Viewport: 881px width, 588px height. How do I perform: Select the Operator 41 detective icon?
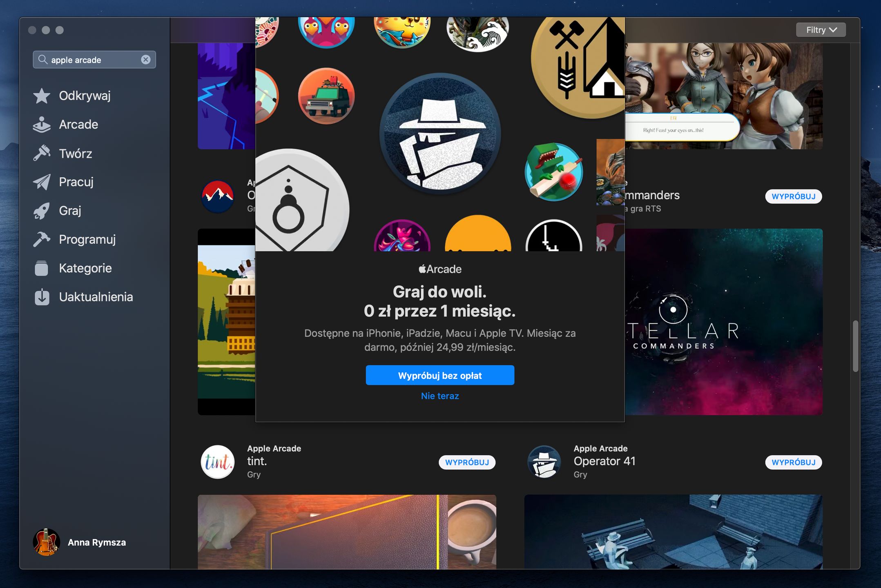(544, 462)
